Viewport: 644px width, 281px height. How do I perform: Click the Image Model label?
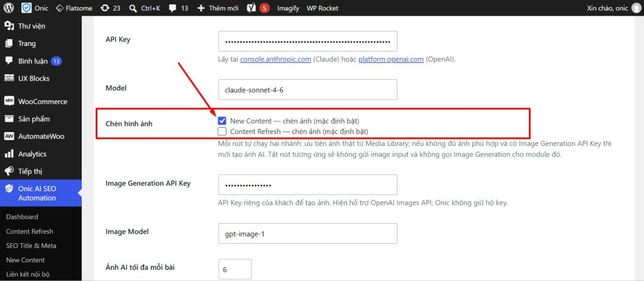(127, 232)
